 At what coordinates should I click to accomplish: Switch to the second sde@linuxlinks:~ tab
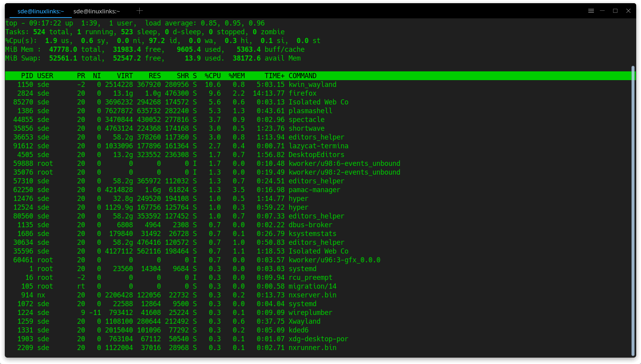(96, 11)
